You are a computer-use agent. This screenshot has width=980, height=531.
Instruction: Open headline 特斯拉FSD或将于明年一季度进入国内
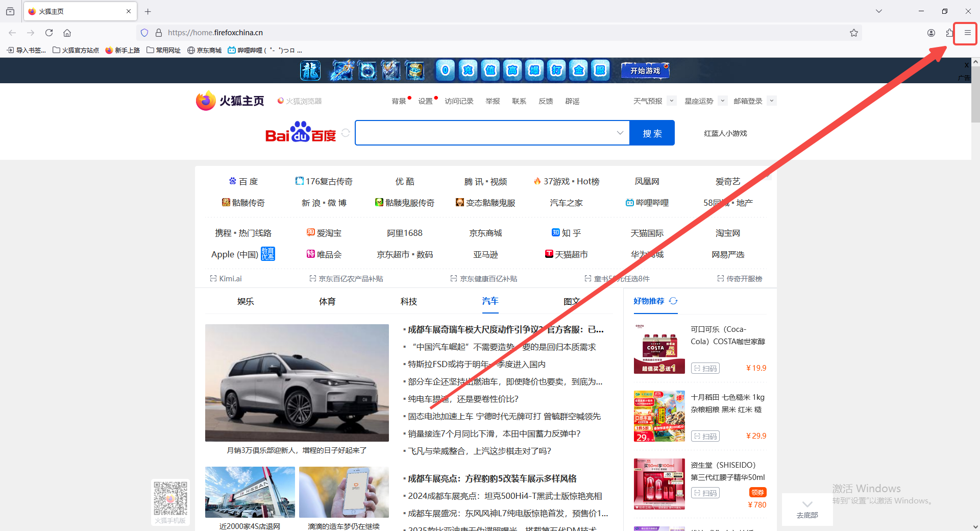[477, 364]
